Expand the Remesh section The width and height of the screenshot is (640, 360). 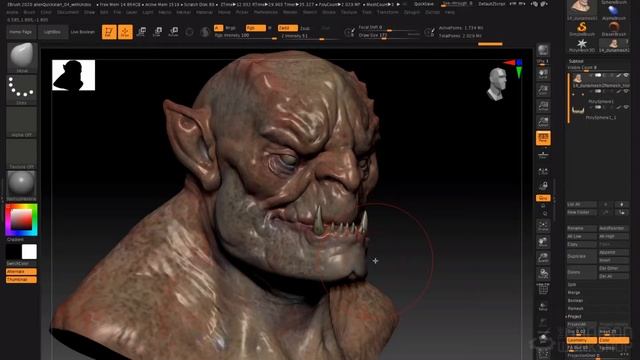[x=576, y=309]
